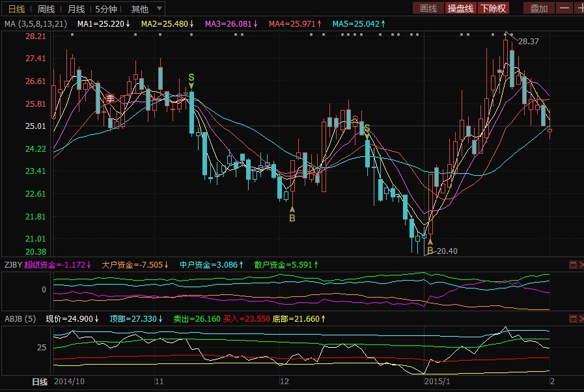This screenshot has height=392, width=584.
Task: Toggle the 下除权 ex-rights adjustment
Action: point(493,8)
